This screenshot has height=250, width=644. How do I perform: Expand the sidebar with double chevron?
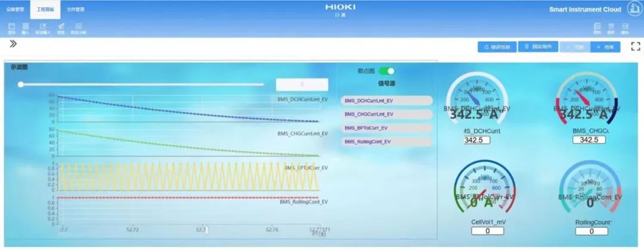coord(13,43)
